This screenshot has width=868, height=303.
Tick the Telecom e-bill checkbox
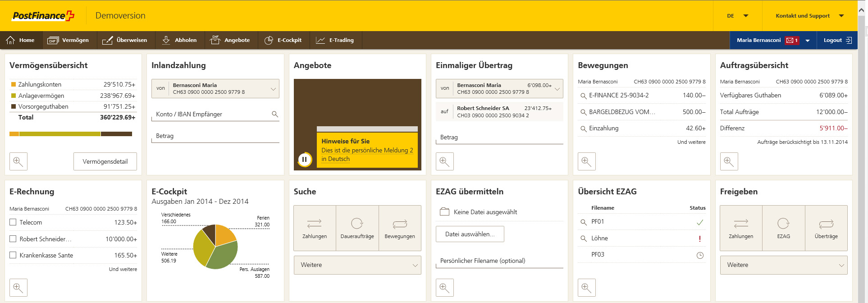click(x=13, y=222)
